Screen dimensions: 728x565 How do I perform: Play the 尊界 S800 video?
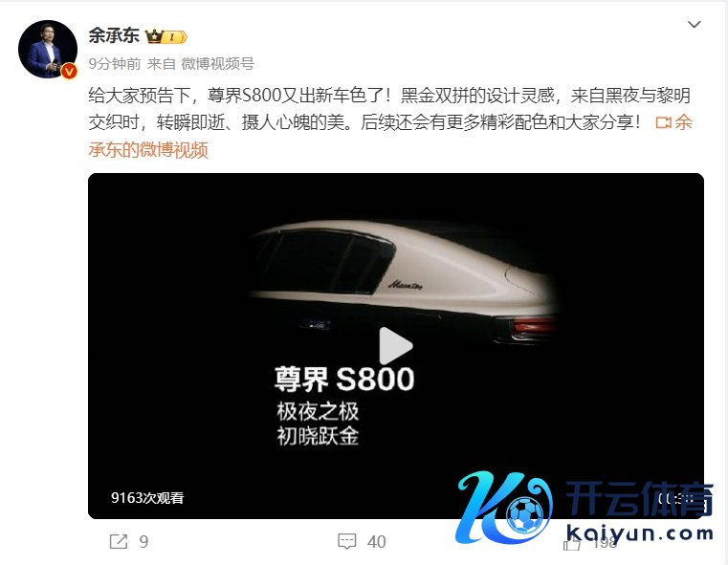click(396, 346)
